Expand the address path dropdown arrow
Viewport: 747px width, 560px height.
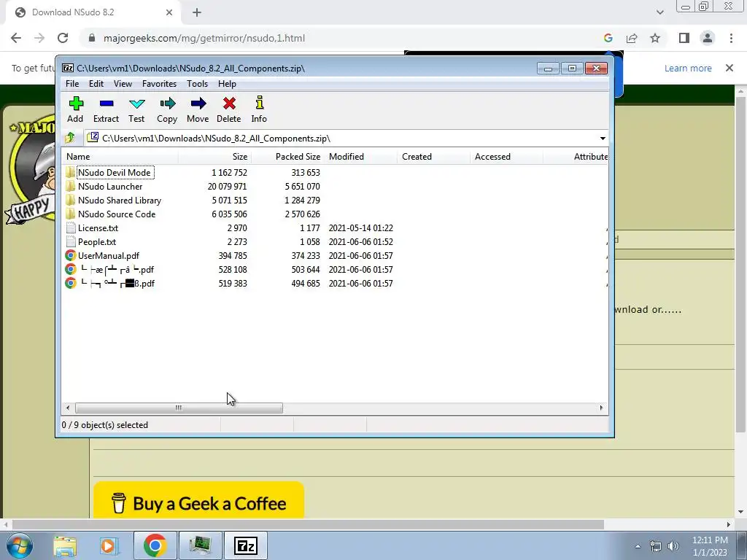[x=603, y=139]
